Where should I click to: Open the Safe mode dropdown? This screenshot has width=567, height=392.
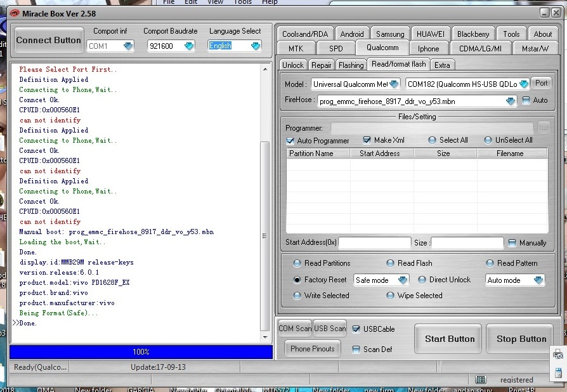[x=402, y=280]
